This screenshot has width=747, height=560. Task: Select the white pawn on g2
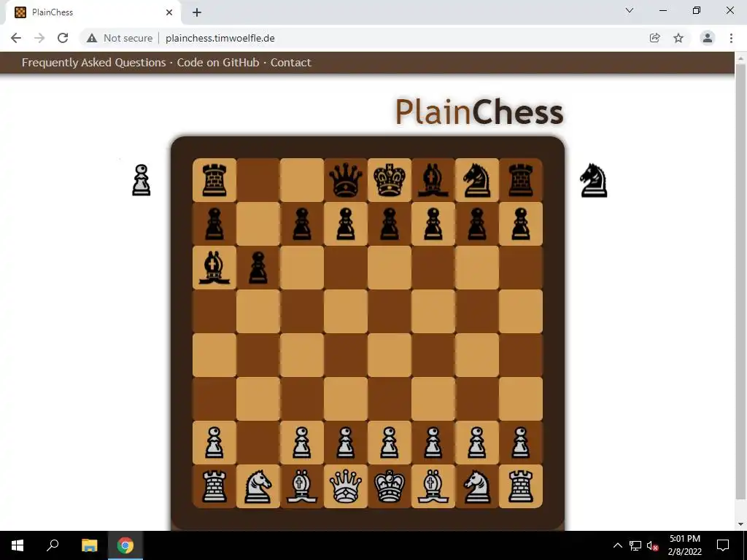(477, 443)
